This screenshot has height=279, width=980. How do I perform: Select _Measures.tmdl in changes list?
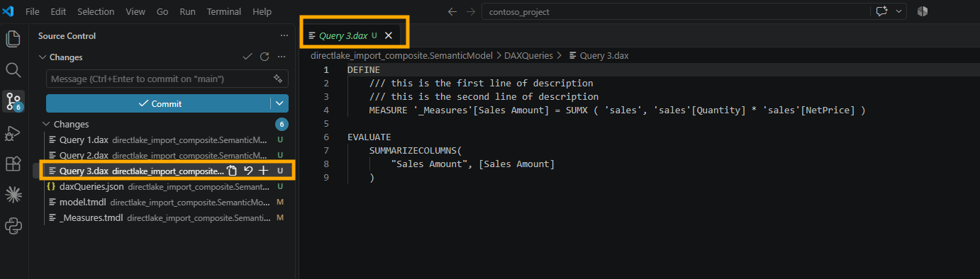pyautogui.click(x=163, y=217)
